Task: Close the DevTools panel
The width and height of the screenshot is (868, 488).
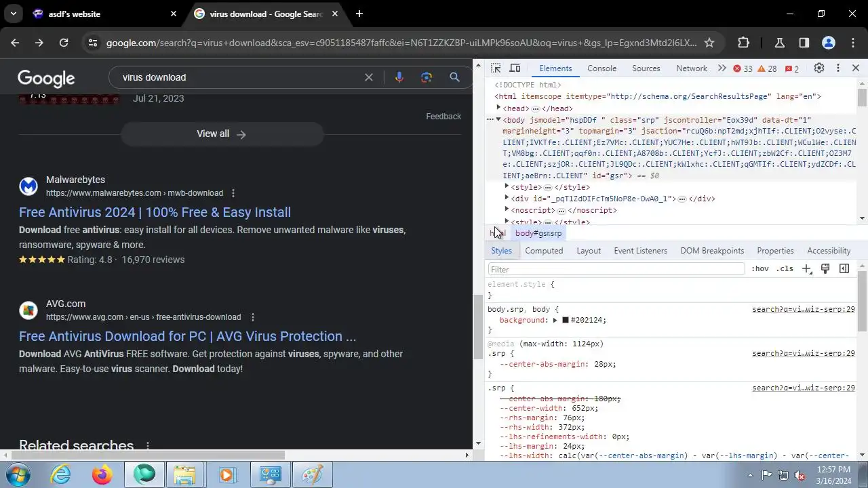Action: click(x=856, y=68)
